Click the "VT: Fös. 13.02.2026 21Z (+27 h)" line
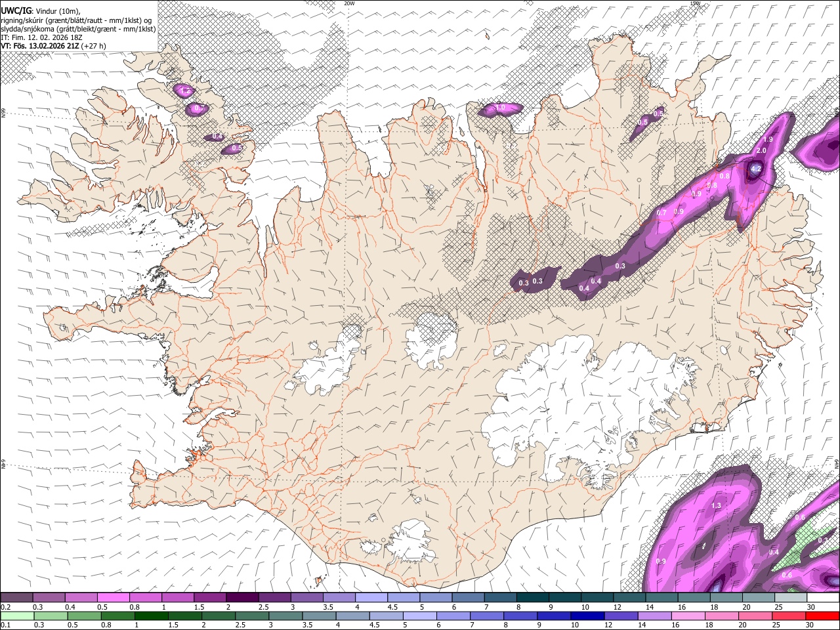This screenshot has width=840, height=630. [53, 47]
